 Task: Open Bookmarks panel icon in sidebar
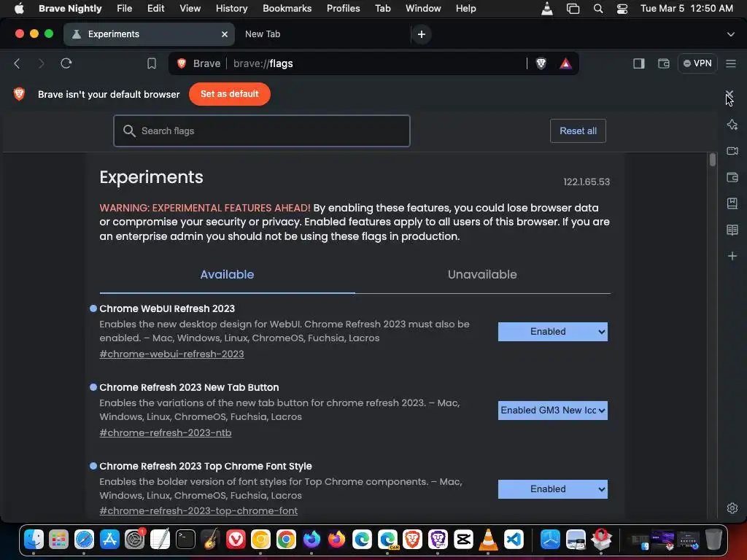coord(732,203)
